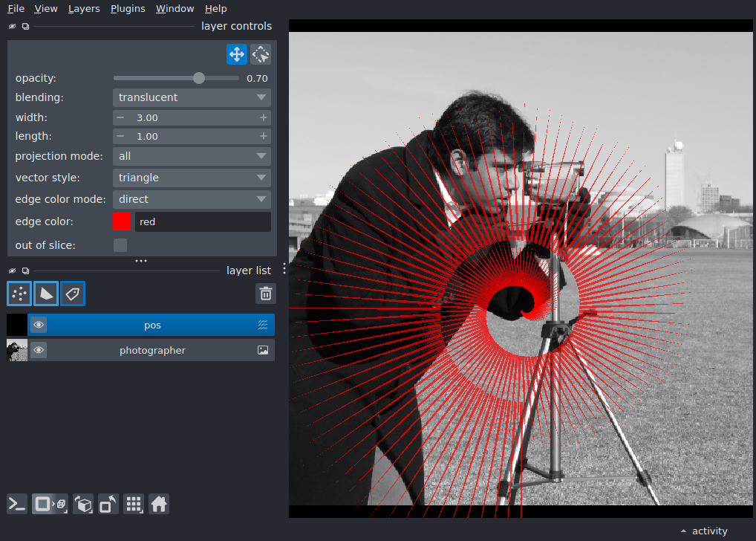Viewport: 756px width, 541px height.
Task: Toggle 2D/3D view mode
Action: (x=50, y=505)
